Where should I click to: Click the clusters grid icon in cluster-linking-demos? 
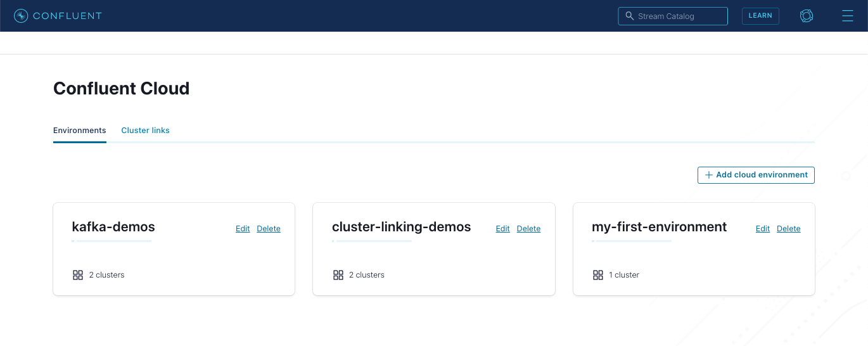point(338,275)
